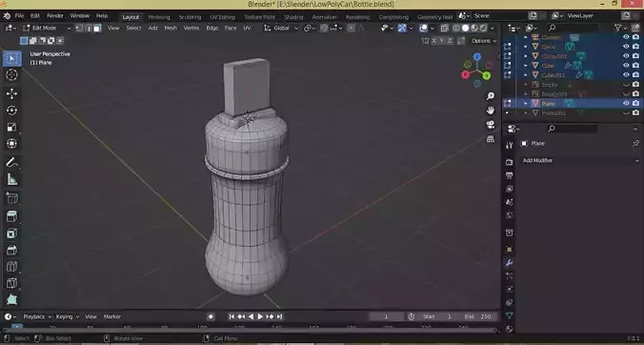
Task: Open the Output properties tab
Action: click(x=510, y=175)
